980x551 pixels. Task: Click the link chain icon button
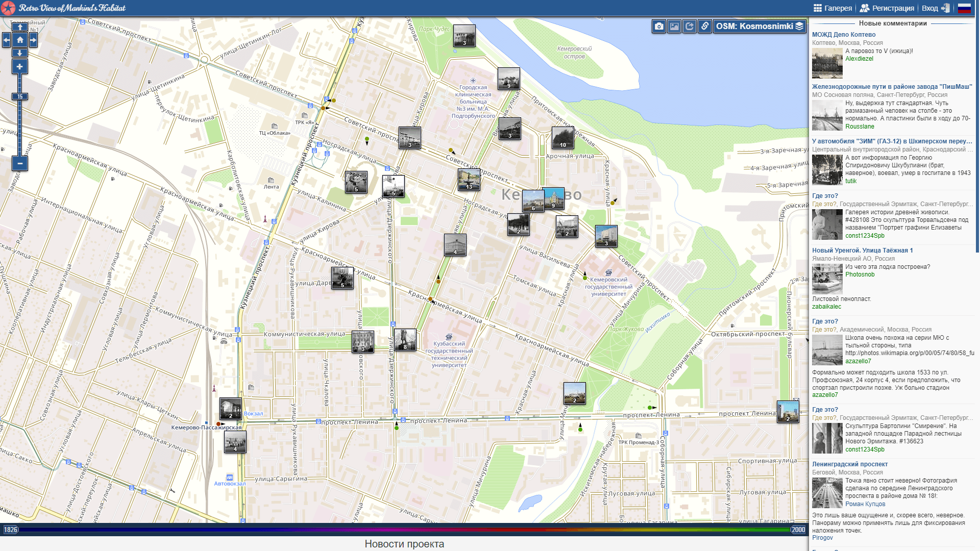(x=705, y=27)
